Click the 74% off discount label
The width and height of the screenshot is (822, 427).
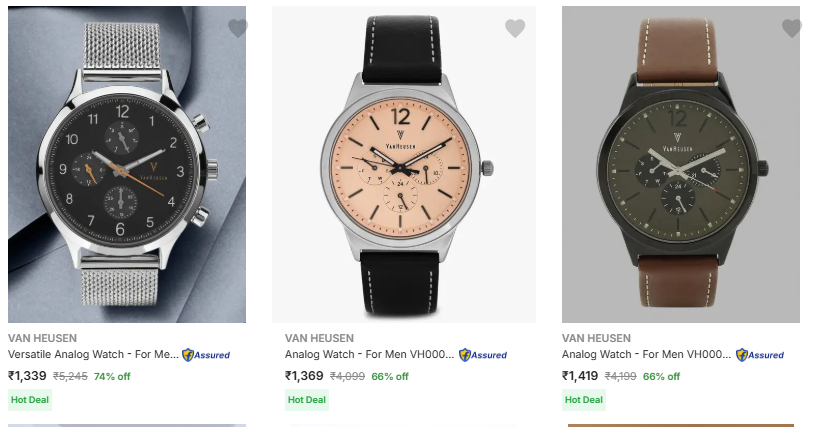coord(112,377)
